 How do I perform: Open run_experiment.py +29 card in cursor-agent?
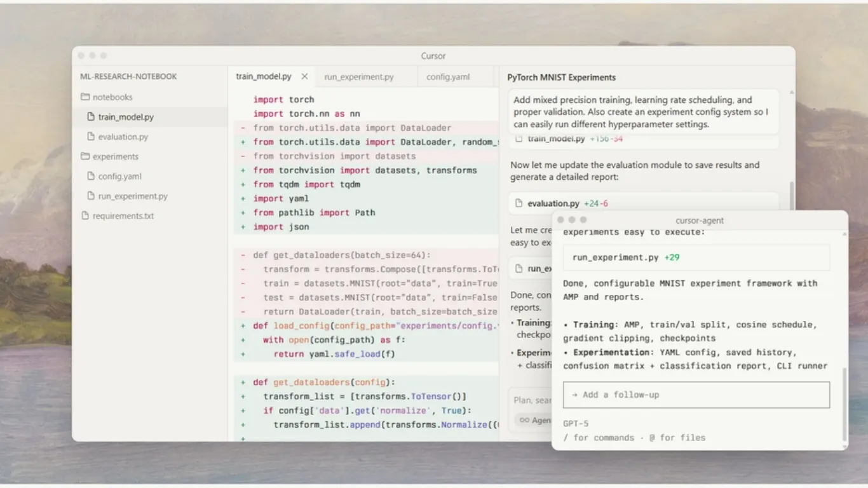pyautogui.click(x=696, y=257)
